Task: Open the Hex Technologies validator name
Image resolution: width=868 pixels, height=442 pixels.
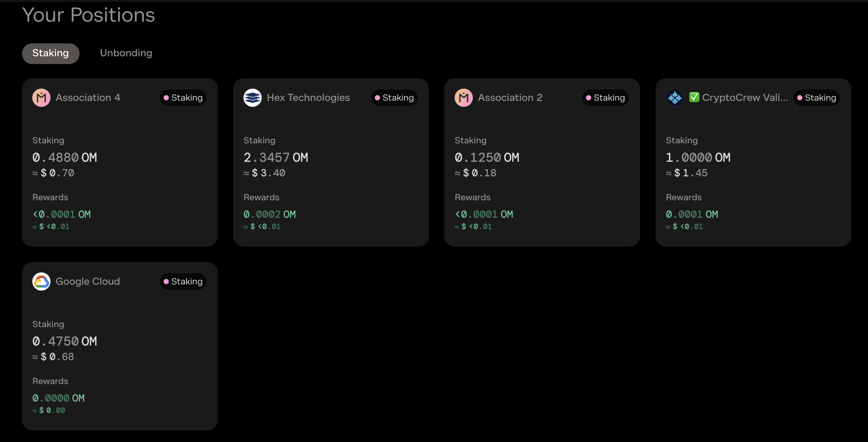Action: [x=308, y=98]
